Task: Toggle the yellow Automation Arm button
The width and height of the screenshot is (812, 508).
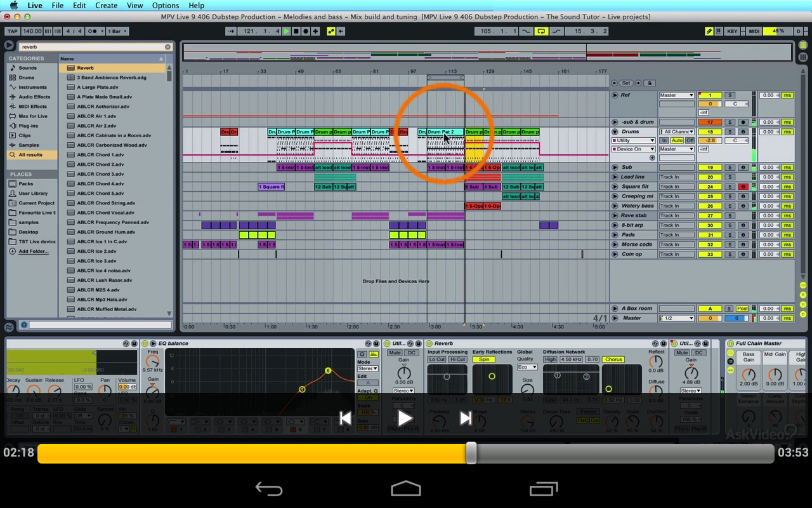Action: (x=331, y=31)
